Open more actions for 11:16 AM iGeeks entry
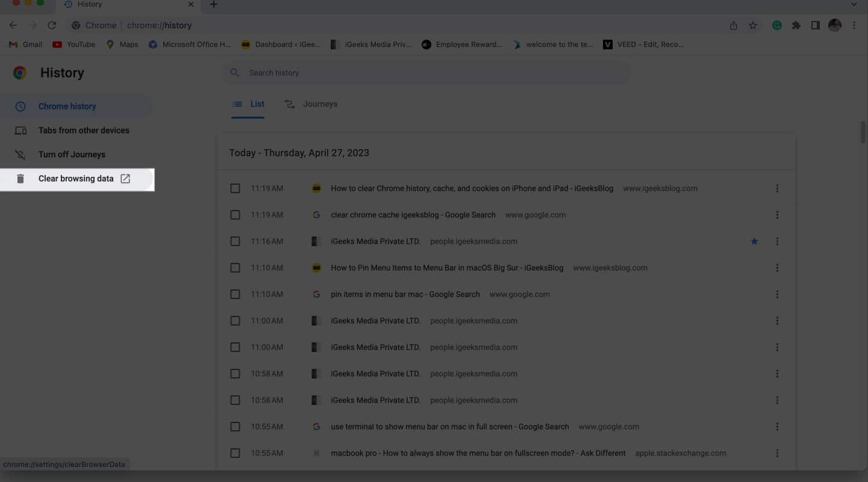This screenshot has height=482, width=868. (x=777, y=241)
